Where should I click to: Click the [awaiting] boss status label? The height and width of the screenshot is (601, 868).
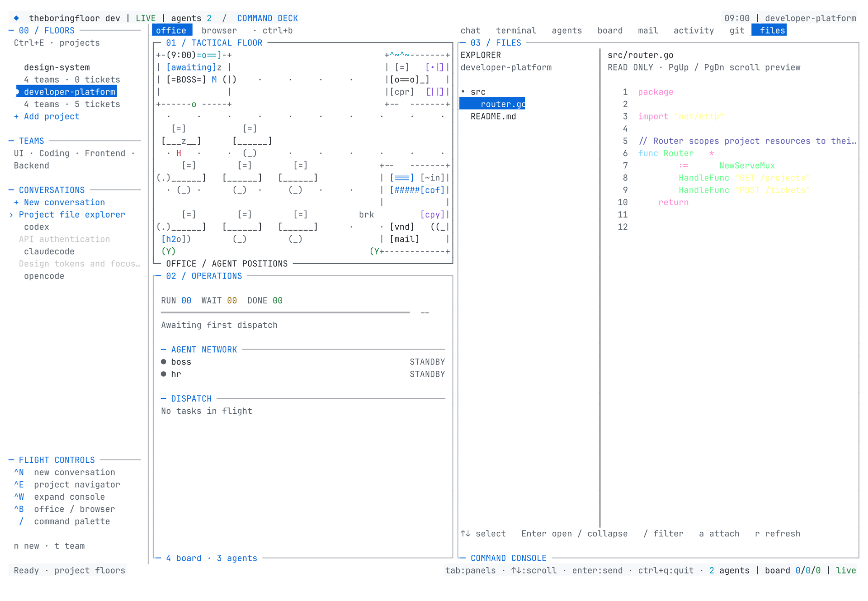point(191,67)
